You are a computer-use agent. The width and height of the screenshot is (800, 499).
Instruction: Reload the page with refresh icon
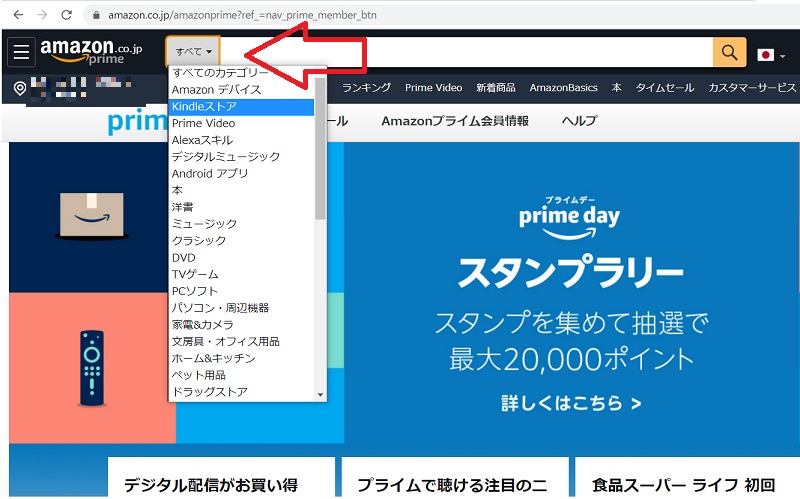click(x=66, y=15)
